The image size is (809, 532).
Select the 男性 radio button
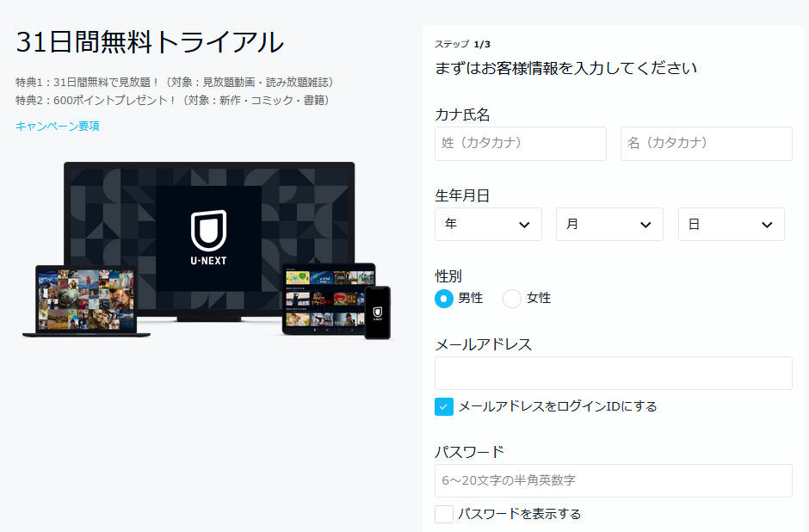[x=444, y=298]
